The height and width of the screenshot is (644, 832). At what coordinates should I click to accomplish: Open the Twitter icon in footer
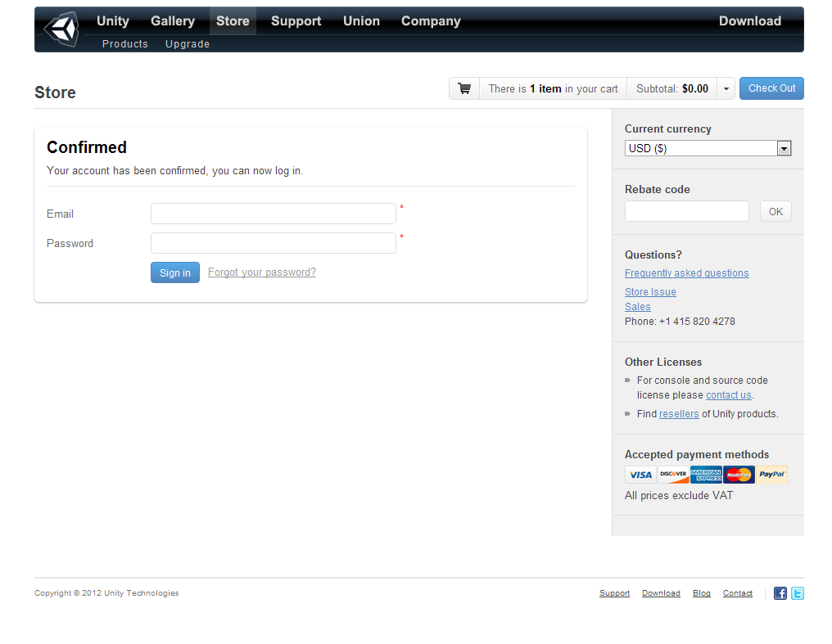tap(797, 593)
